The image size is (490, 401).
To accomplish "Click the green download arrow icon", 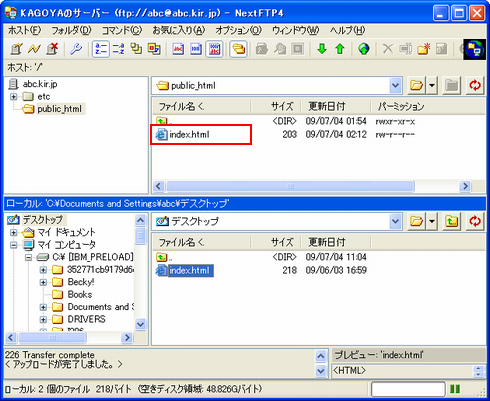I will 322,49.
